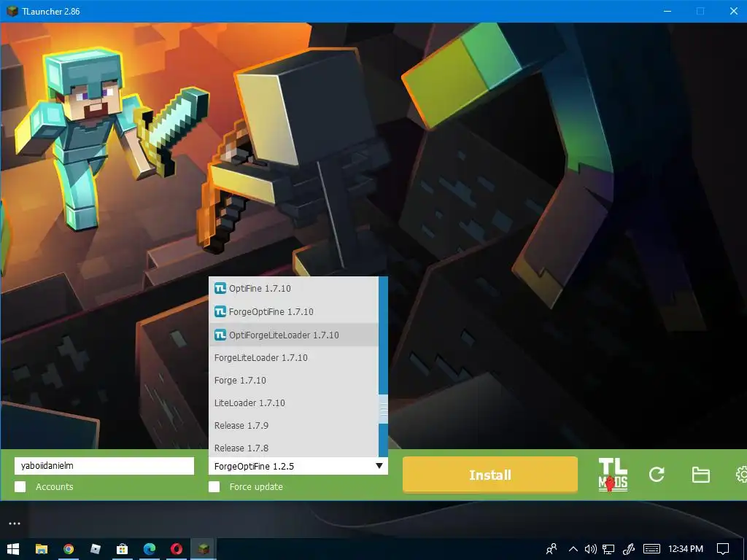This screenshot has height=560, width=747.
Task: Click the TLauncher taskbar icon
Action: click(x=204, y=549)
